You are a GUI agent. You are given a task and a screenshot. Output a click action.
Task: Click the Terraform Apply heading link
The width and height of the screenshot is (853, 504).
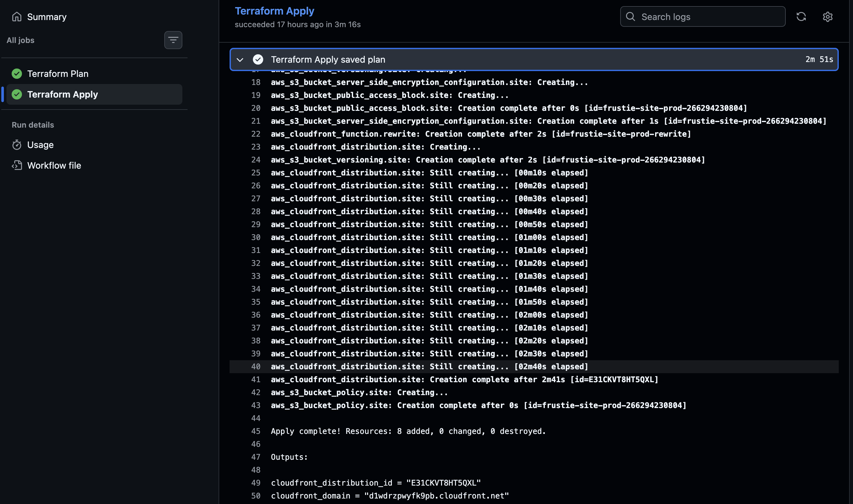click(274, 11)
